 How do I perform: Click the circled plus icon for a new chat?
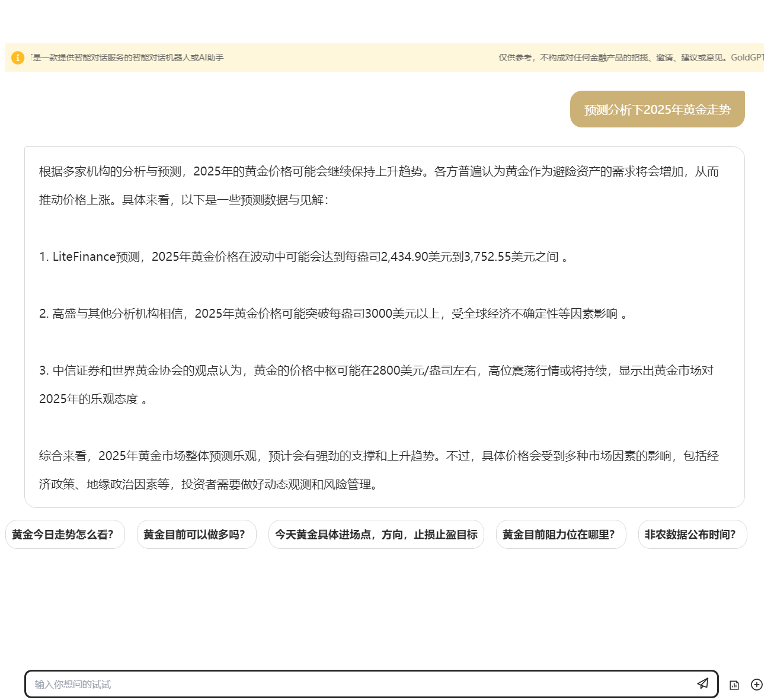pyautogui.click(x=756, y=685)
